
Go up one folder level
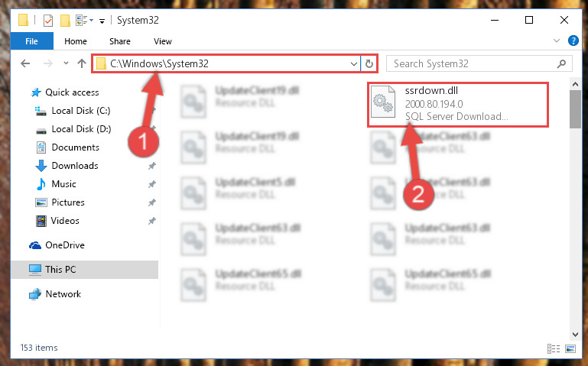point(81,63)
